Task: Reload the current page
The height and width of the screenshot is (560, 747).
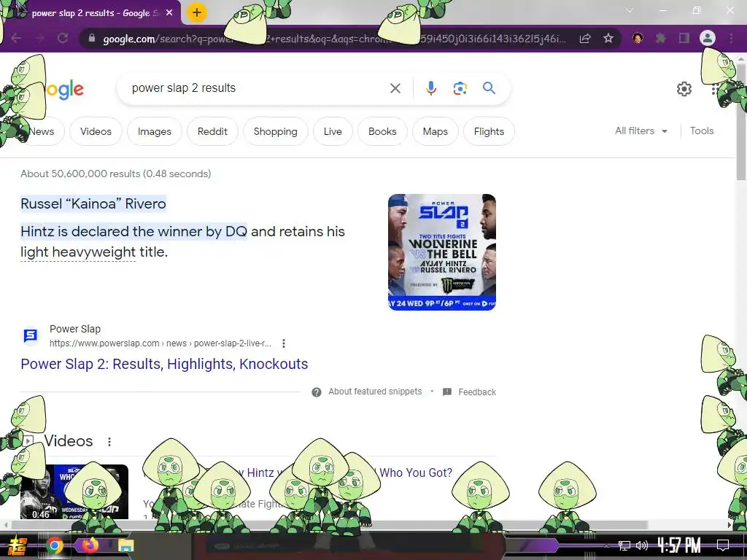Action: point(63,38)
